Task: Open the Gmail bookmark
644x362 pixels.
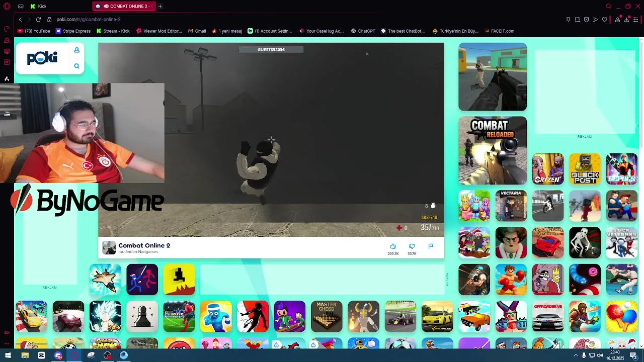Action: click(x=197, y=31)
